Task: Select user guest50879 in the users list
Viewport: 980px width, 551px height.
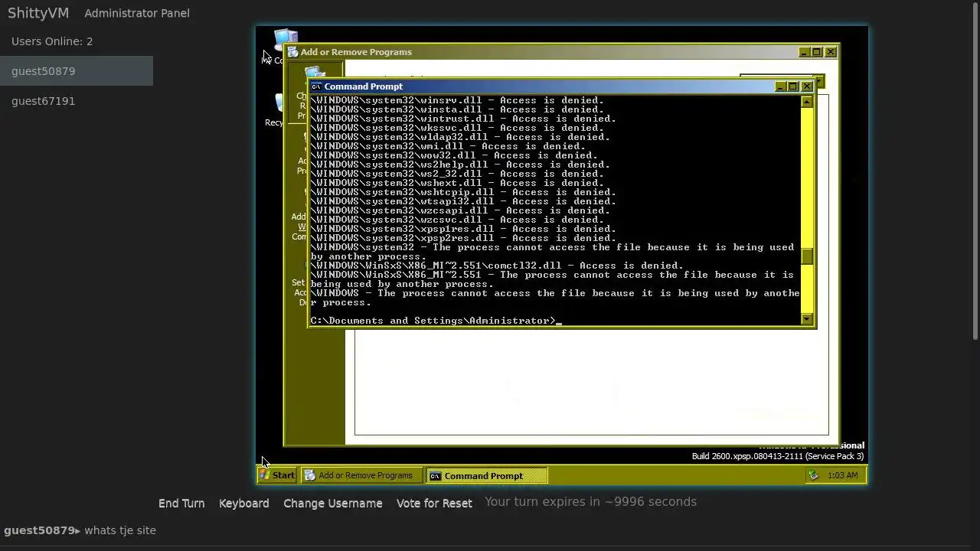Action: (77, 71)
